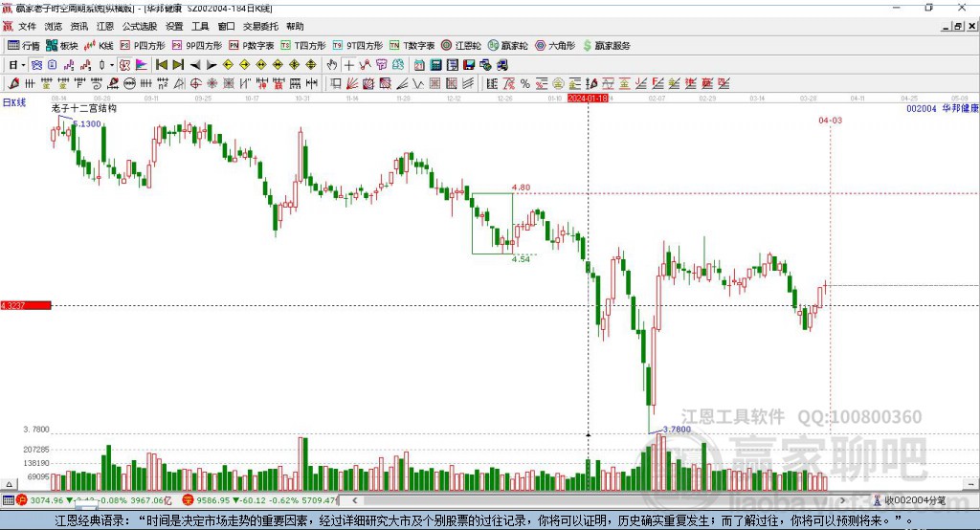Click the 日K线 label
Image resolution: width=980 pixels, height=530 pixels.
tap(14, 102)
